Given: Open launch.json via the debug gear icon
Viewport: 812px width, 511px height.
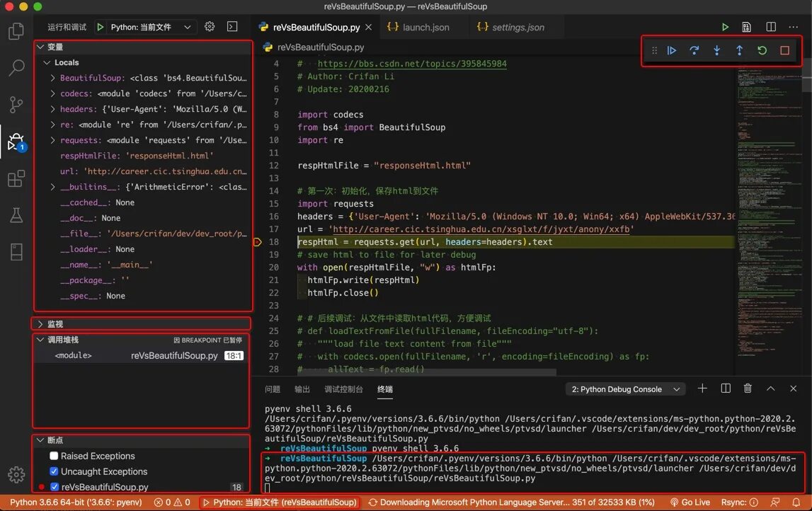Looking at the screenshot, I should [210, 26].
